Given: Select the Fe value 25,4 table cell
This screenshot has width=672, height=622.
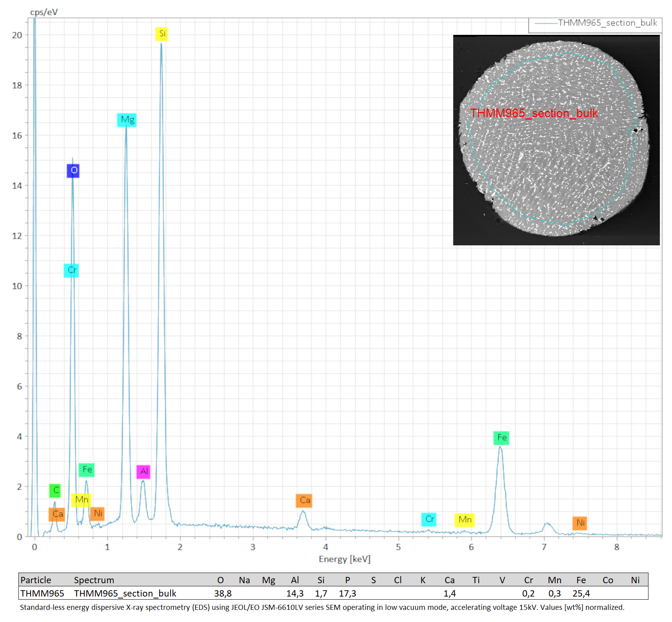Looking at the screenshot, I should pyautogui.click(x=581, y=593).
